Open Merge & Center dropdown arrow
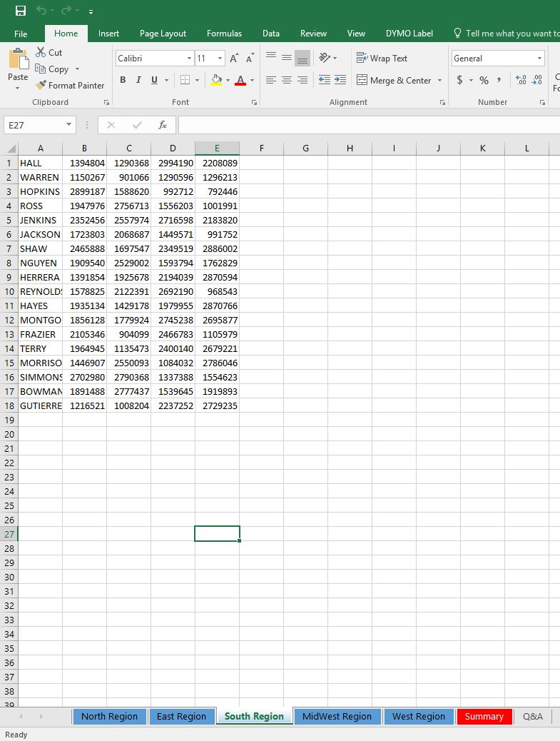This screenshot has height=741, width=560. (x=439, y=81)
